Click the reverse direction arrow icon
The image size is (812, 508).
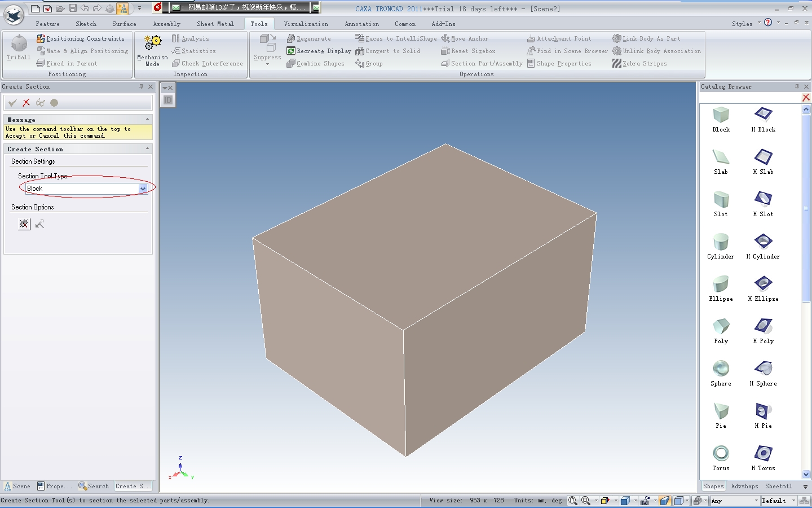[x=39, y=224]
